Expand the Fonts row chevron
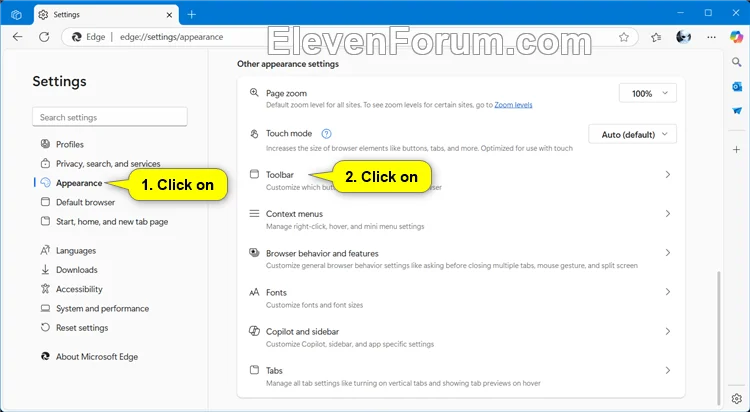The image size is (750, 412). click(668, 292)
